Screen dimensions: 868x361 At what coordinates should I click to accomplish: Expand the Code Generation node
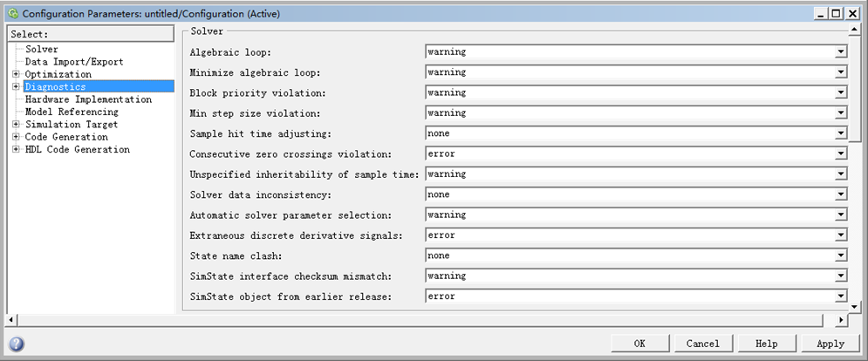click(16, 137)
